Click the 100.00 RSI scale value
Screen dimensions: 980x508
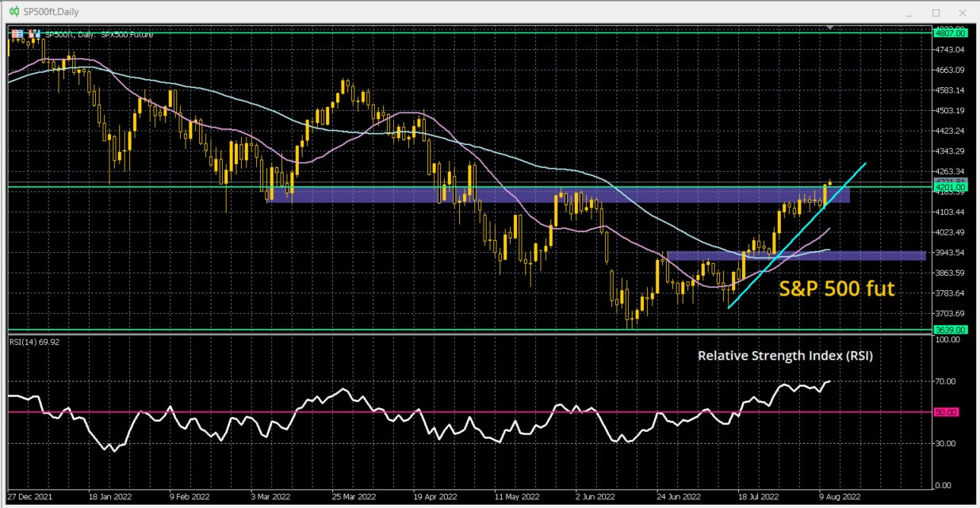click(x=948, y=340)
